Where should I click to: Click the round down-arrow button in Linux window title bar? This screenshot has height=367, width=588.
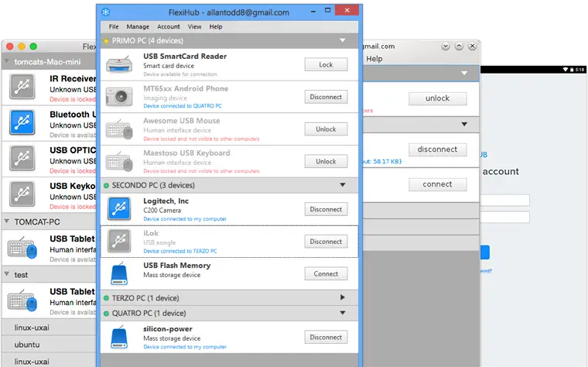446,46
